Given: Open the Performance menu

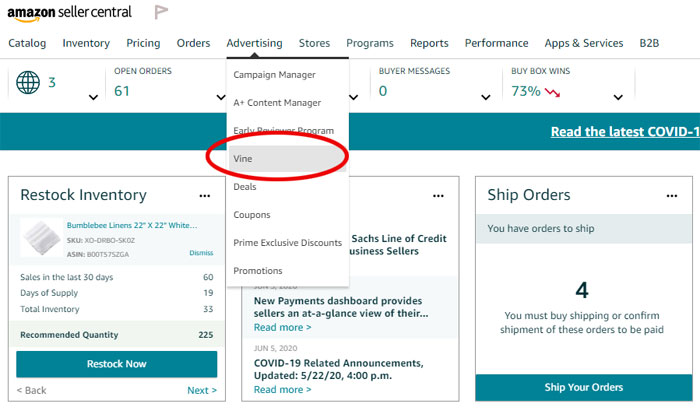Looking at the screenshot, I should click(496, 43).
